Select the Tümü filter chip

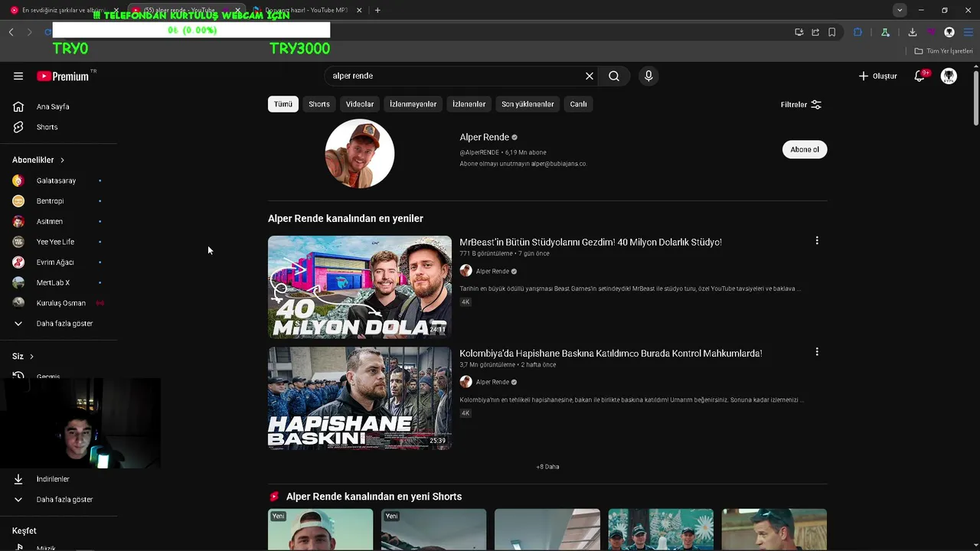[283, 104]
